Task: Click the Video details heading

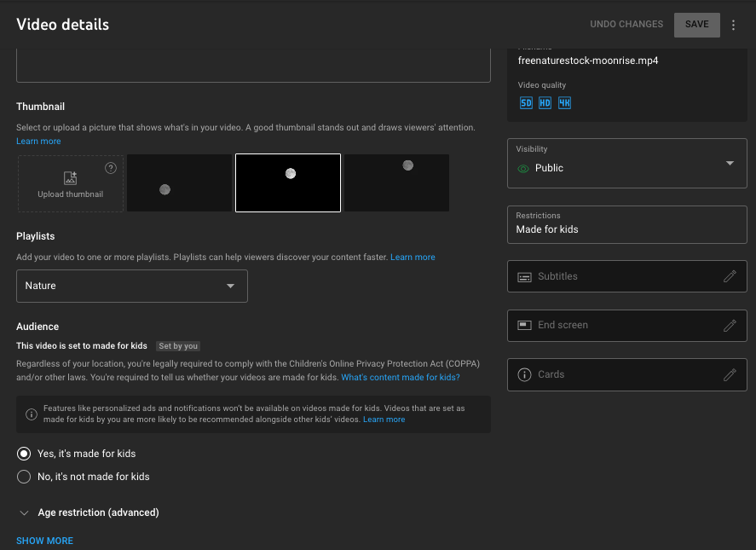Action: pyautogui.click(x=63, y=25)
